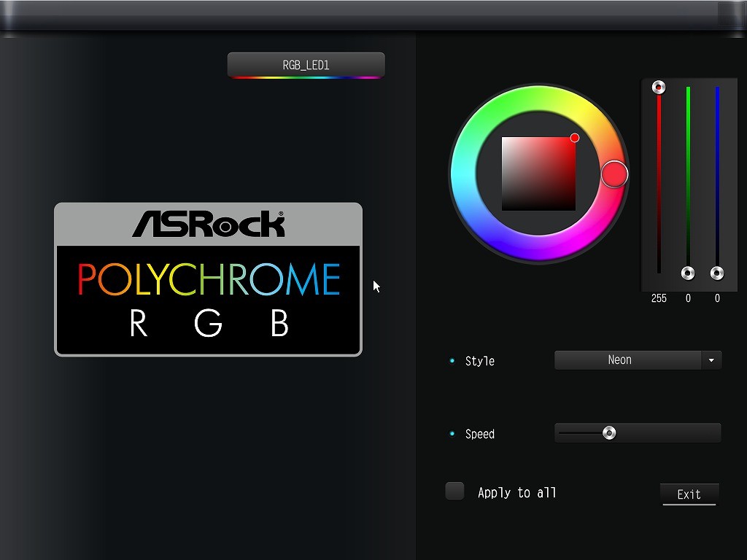Click the Style label

click(x=480, y=361)
